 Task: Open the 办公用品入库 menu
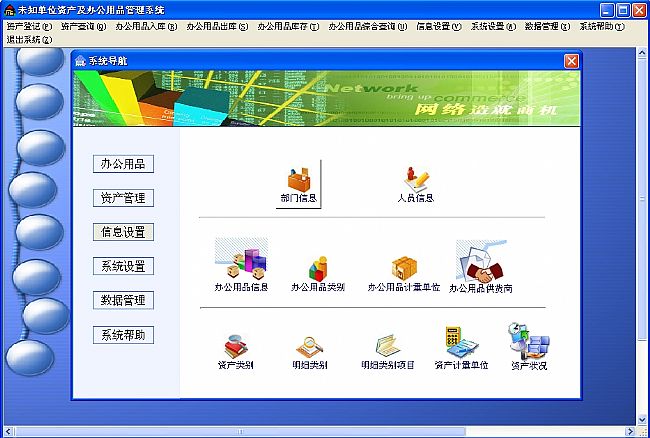(x=146, y=27)
